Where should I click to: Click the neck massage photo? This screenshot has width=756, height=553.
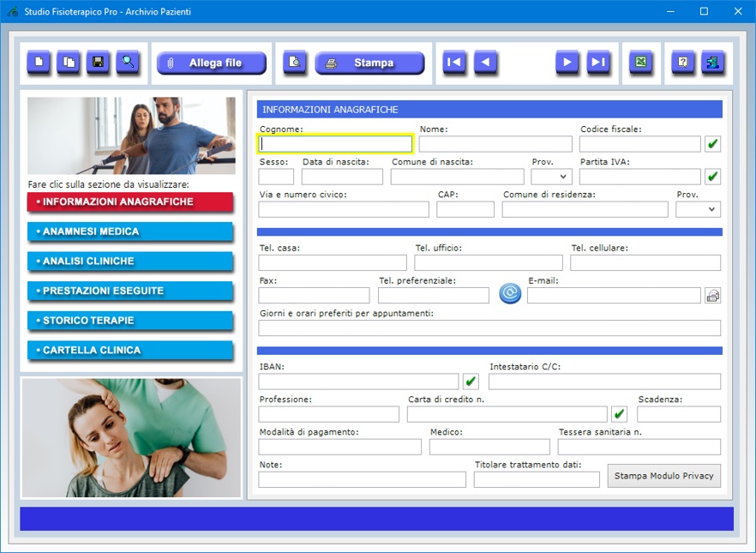(131, 438)
